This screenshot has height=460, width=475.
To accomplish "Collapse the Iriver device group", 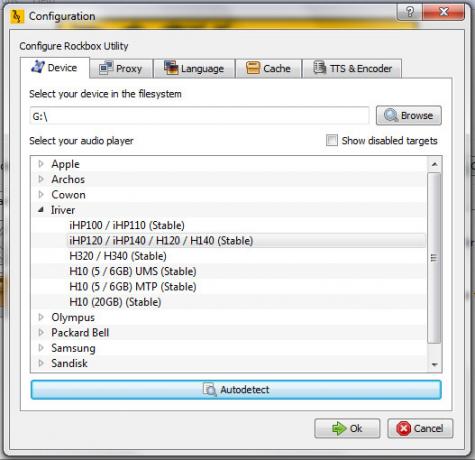I will tap(41, 210).
